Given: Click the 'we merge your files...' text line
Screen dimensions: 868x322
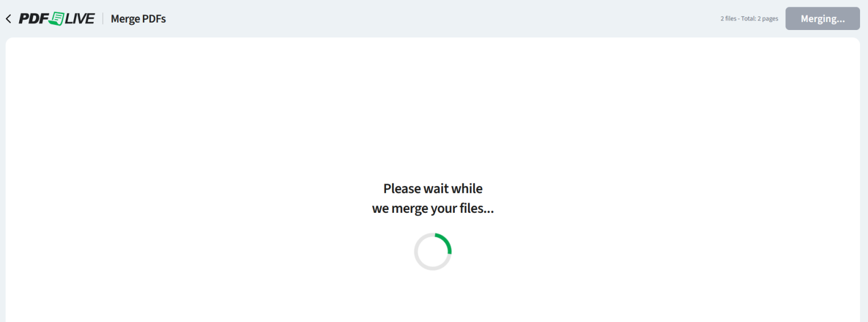Looking at the screenshot, I should point(433,208).
